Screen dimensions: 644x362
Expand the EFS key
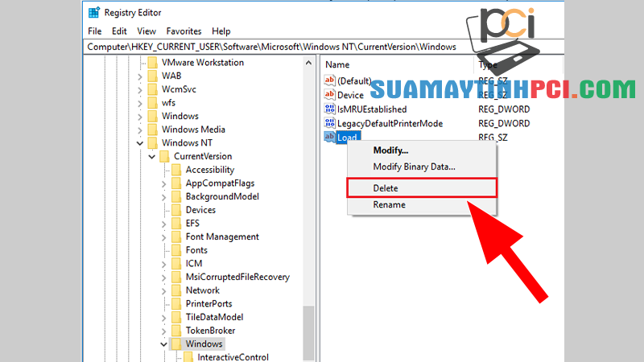click(x=163, y=224)
